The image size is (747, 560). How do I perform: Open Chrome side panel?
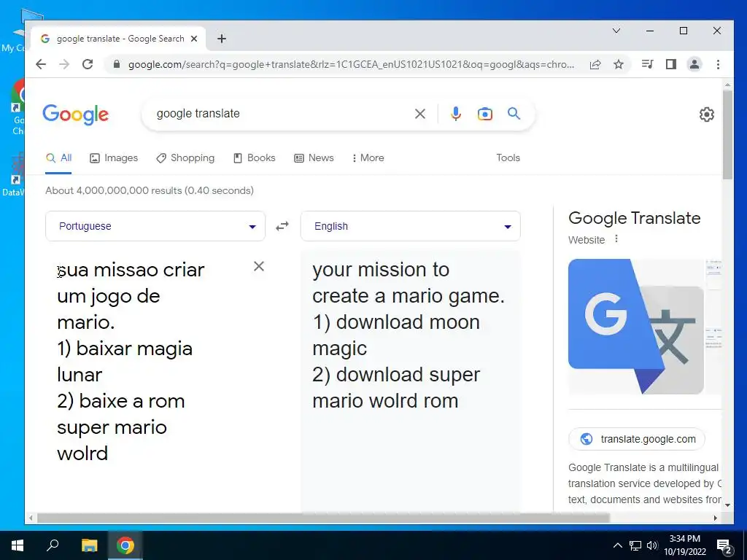tap(671, 64)
